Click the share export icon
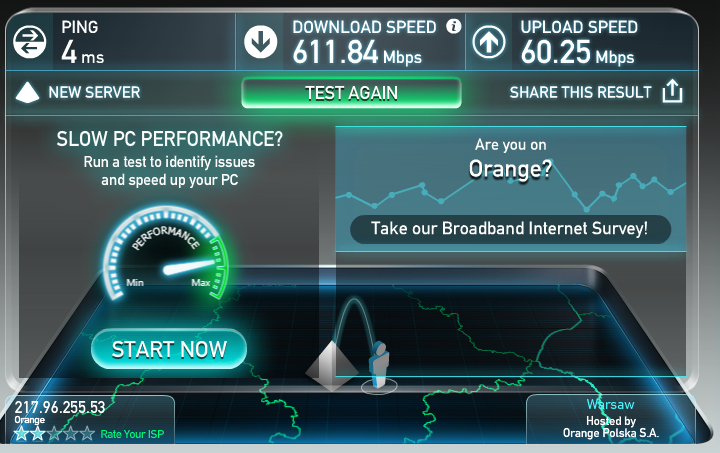Screen dimensions: 720x453 click(672, 91)
